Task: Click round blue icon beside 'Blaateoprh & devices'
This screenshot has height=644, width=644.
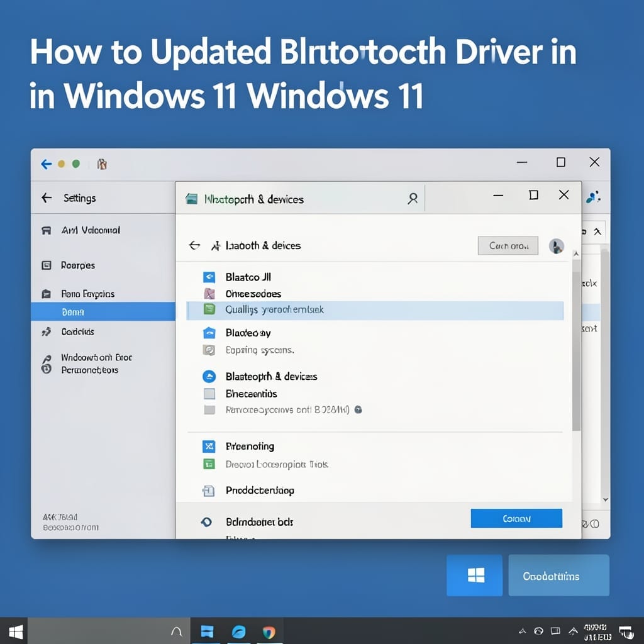Action: 209,376
